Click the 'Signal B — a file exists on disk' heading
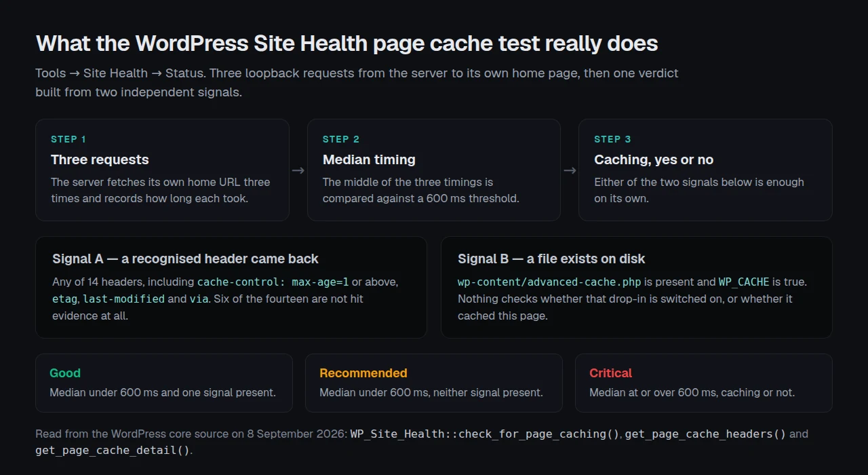The image size is (868, 475). click(551, 259)
